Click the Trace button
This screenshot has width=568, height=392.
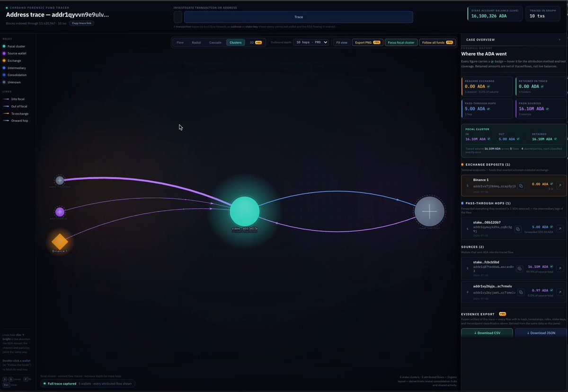(x=299, y=17)
